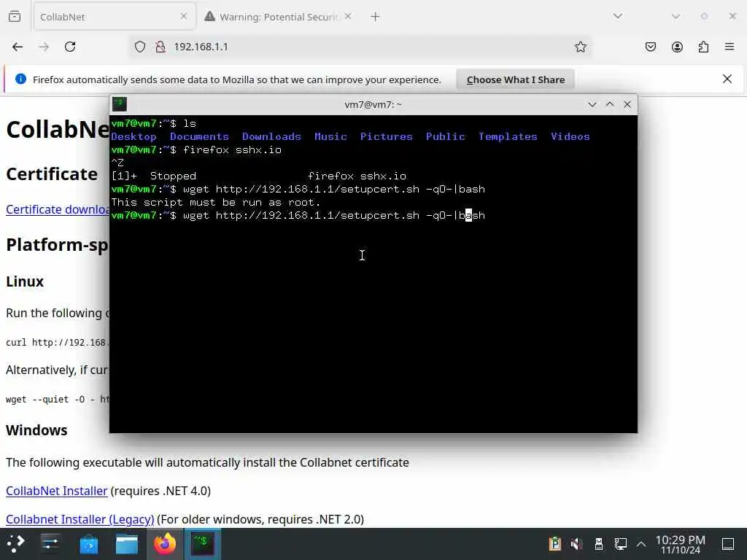Click the forward navigation arrow

(44, 47)
